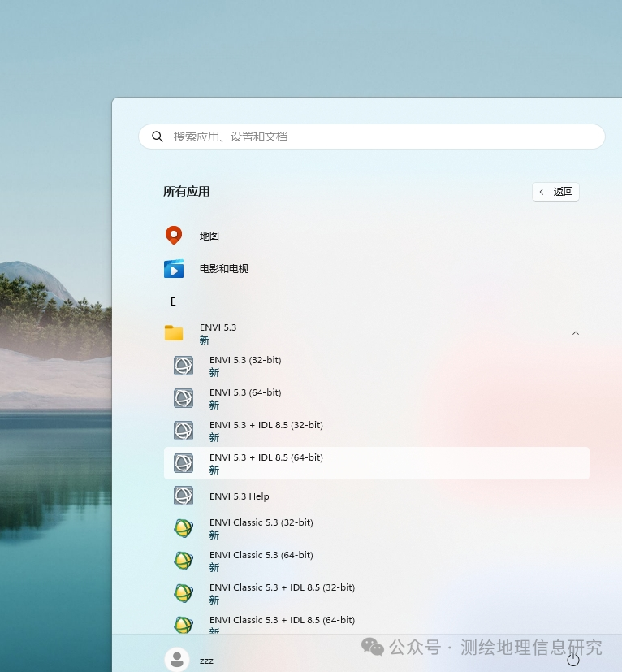Click the zzz user name
Screen dimensions: 622x672
(206, 661)
